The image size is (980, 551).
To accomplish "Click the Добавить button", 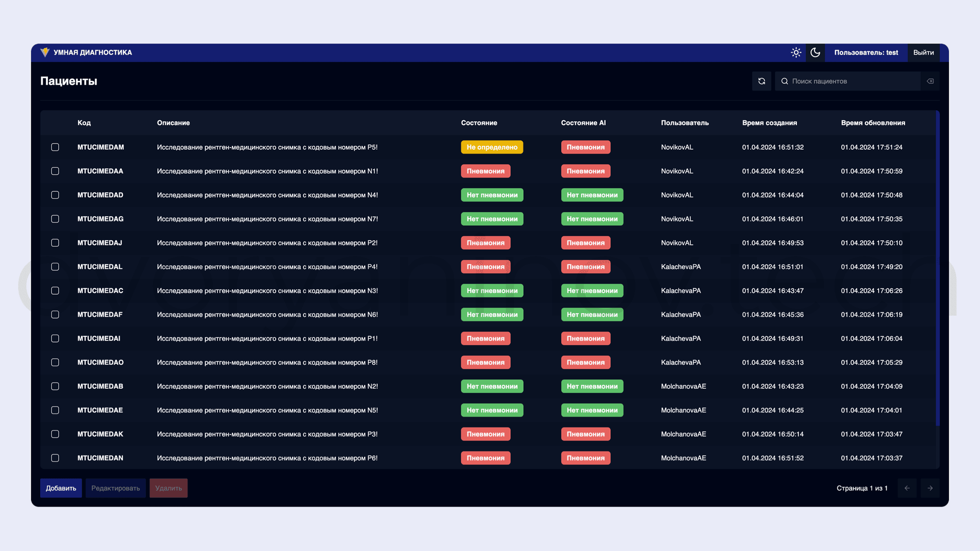I will [61, 488].
